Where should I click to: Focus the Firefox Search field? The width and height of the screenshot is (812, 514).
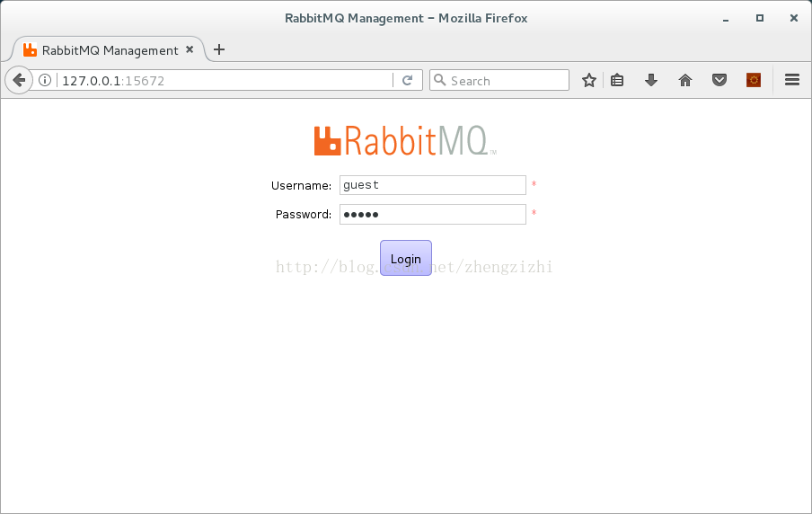(499, 80)
